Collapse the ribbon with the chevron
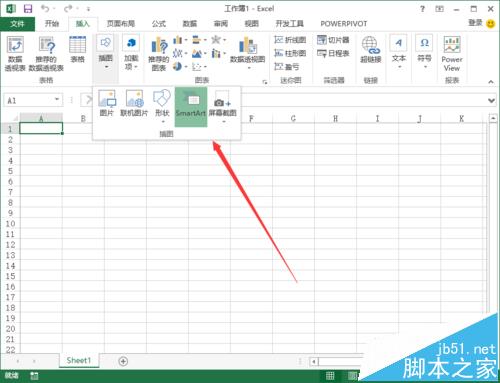The height and width of the screenshot is (383, 500). [x=491, y=82]
